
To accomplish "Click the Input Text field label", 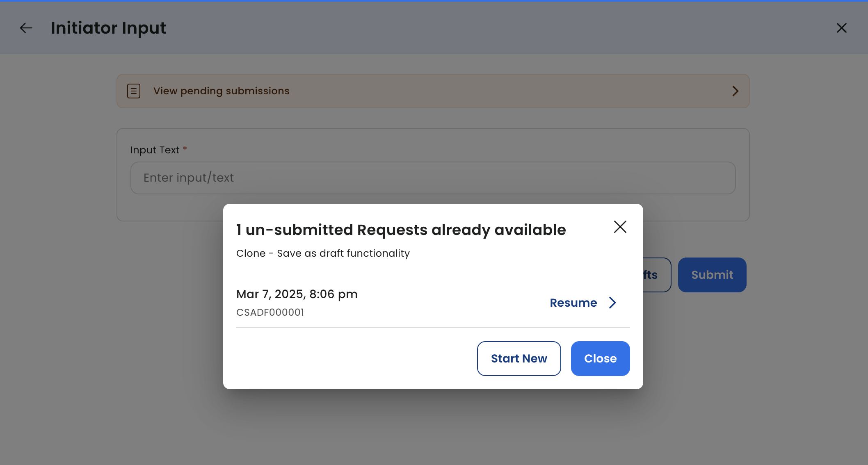I will (x=155, y=150).
